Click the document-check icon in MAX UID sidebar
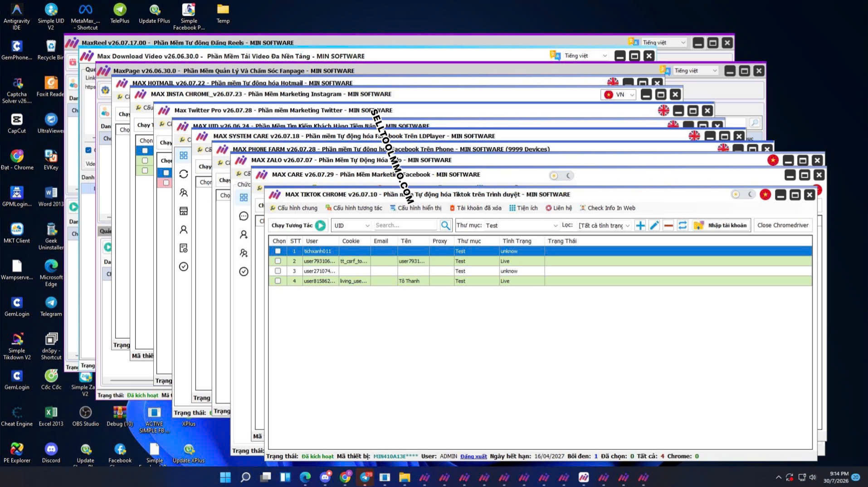868x487 pixels. coord(183,248)
